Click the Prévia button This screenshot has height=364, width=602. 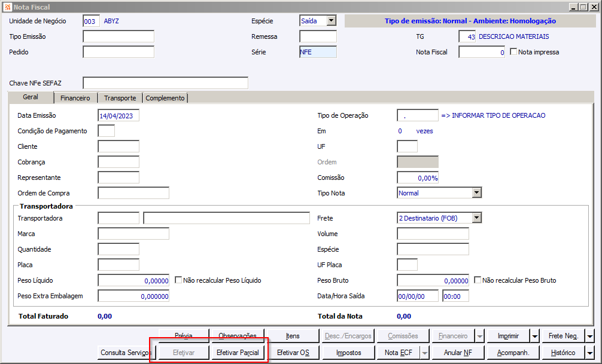click(x=184, y=336)
